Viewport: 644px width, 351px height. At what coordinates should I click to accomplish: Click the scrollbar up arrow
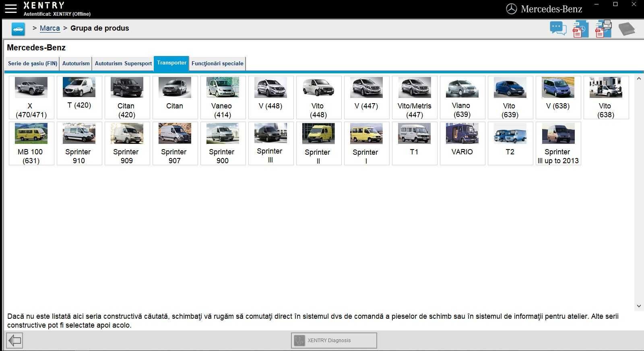[639, 79]
